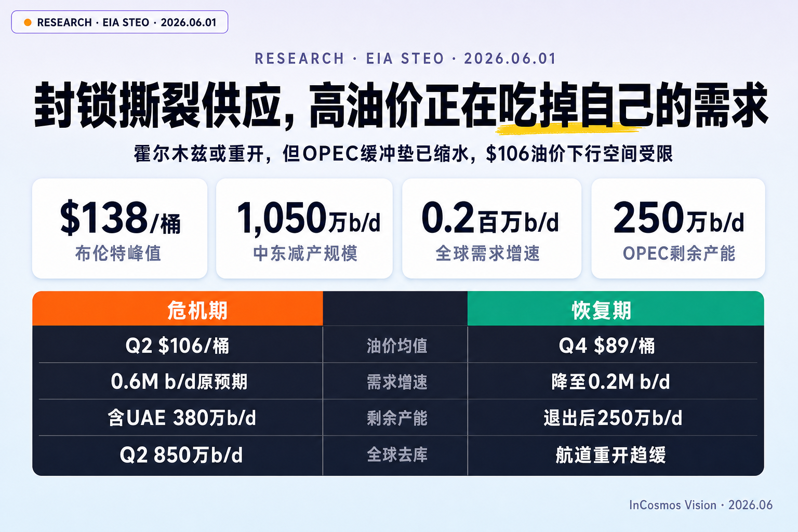Select the centered RESEARCH · EIA STEO subtitle text
The image size is (798, 532).
[405, 59]
